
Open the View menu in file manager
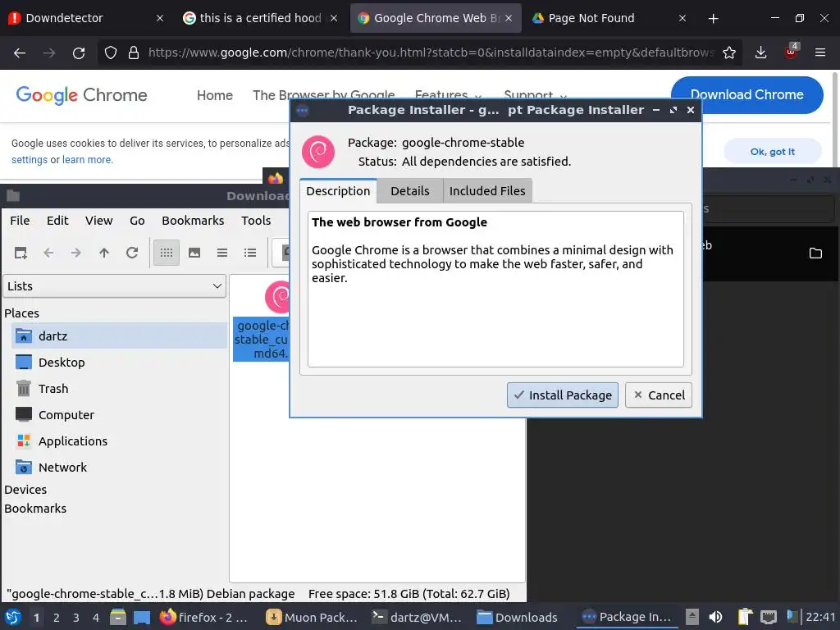98,221
